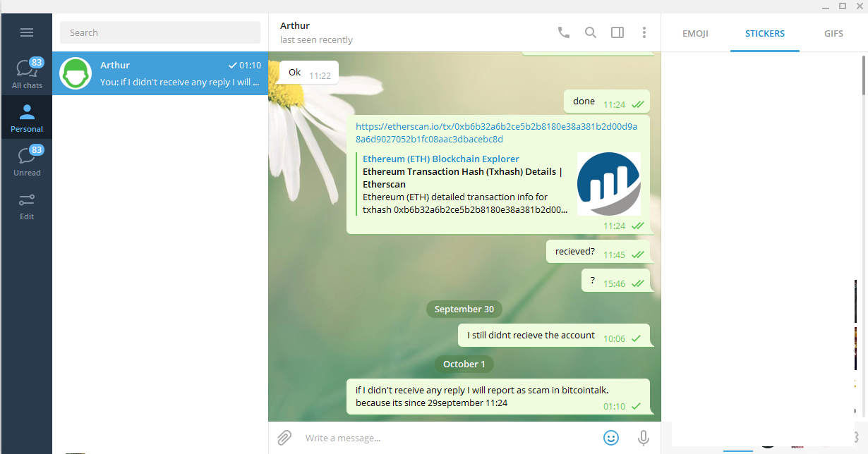Select the Personal chat folder

27,117
